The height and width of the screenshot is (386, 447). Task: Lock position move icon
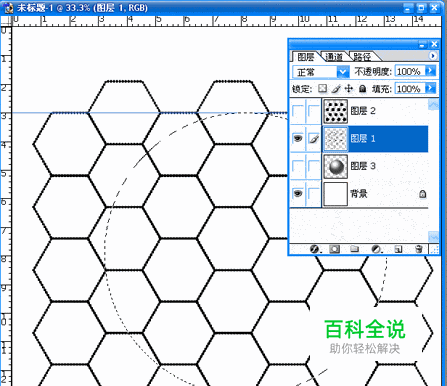click(349, 89)
